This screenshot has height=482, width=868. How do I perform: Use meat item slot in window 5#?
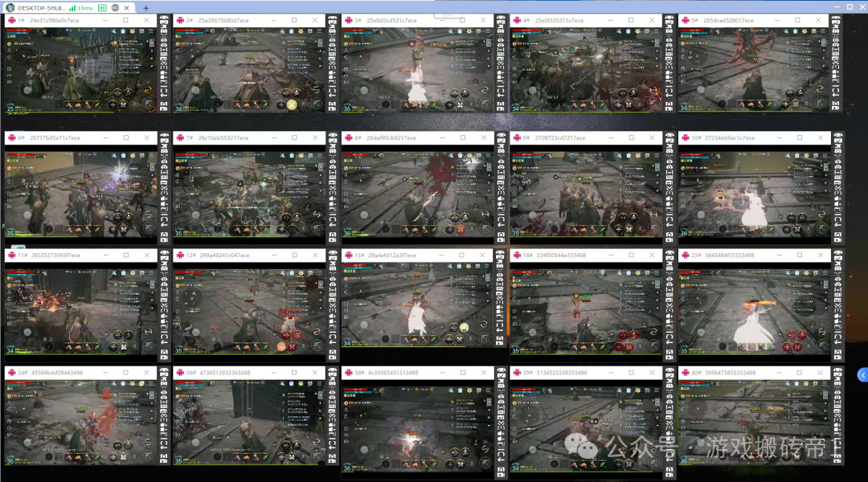743,105
